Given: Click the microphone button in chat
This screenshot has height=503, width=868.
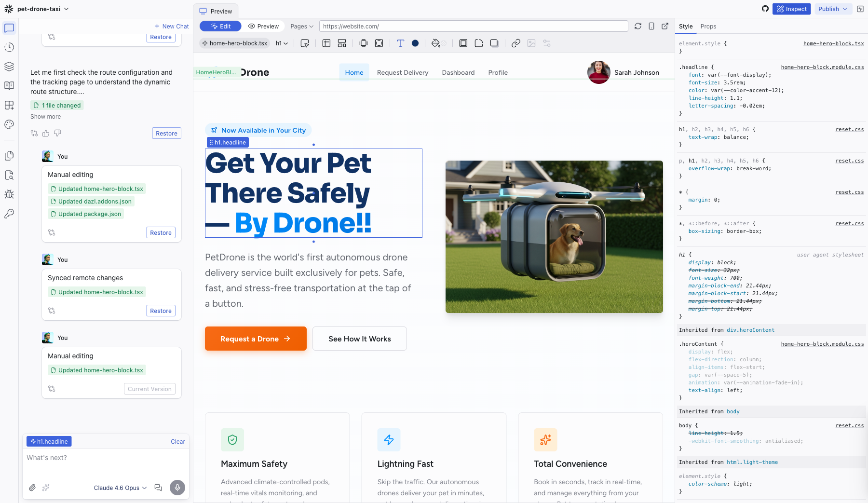Looking at the screenshot, I should click(x=177, y=488).
